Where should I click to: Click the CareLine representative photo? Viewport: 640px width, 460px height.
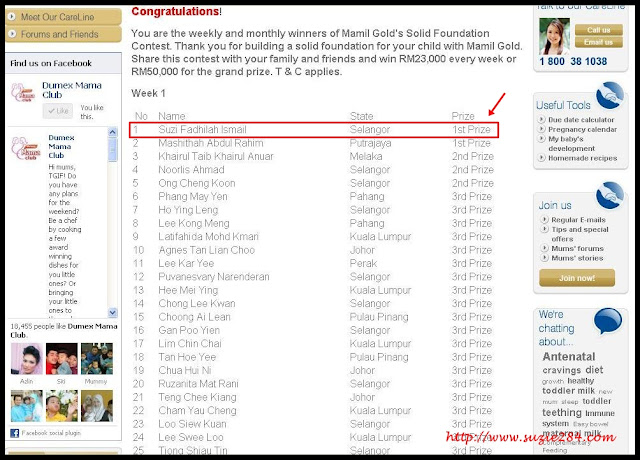[554, 36]
